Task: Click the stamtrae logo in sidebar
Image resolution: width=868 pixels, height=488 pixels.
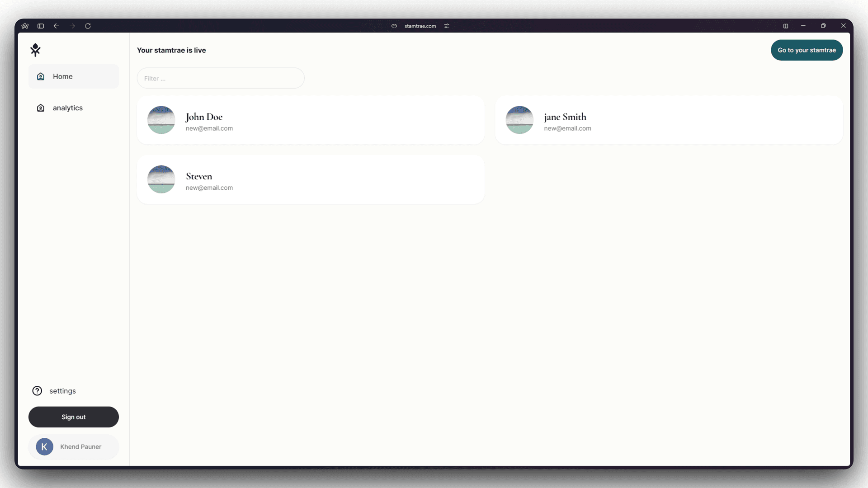Action: point(35,50)
